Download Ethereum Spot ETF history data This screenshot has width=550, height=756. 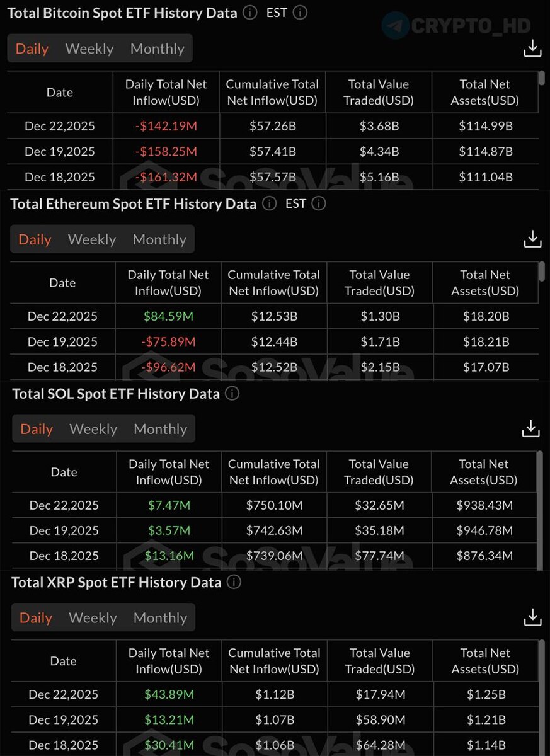(532, 239)
